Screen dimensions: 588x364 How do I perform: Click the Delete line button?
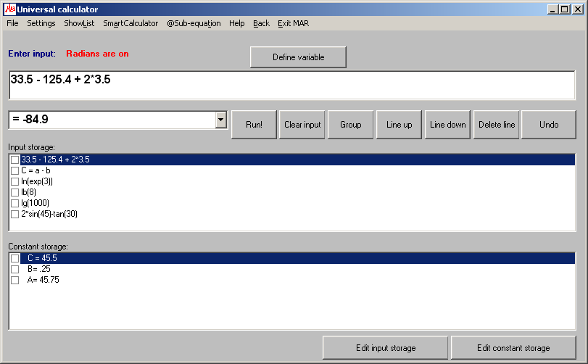point(496,125)
